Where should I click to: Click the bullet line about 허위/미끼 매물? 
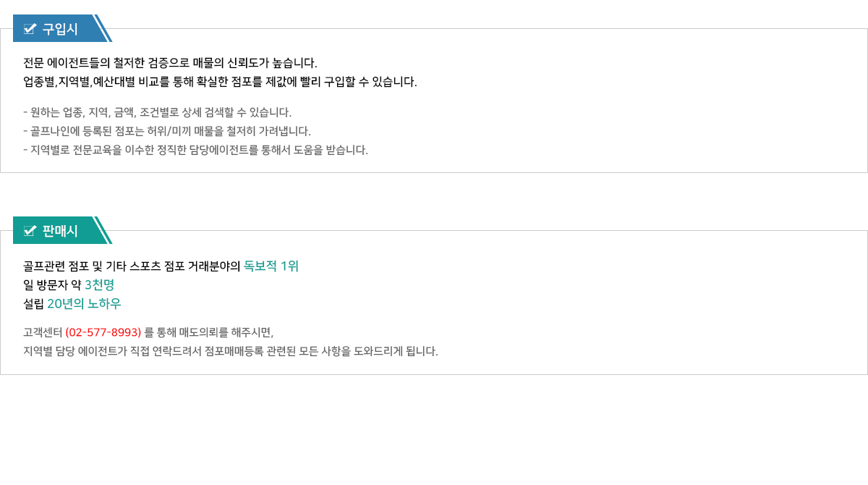point(166,132)
